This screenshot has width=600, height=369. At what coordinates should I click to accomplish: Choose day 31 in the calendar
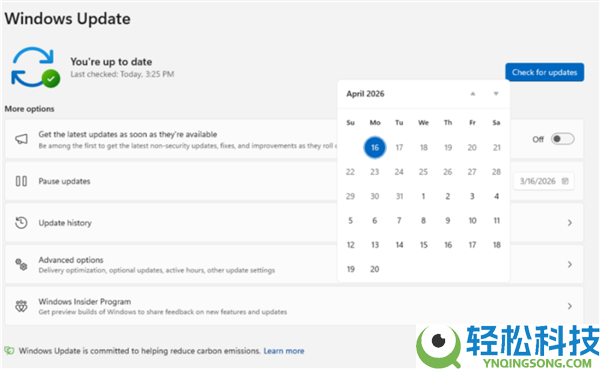point(399,196)
